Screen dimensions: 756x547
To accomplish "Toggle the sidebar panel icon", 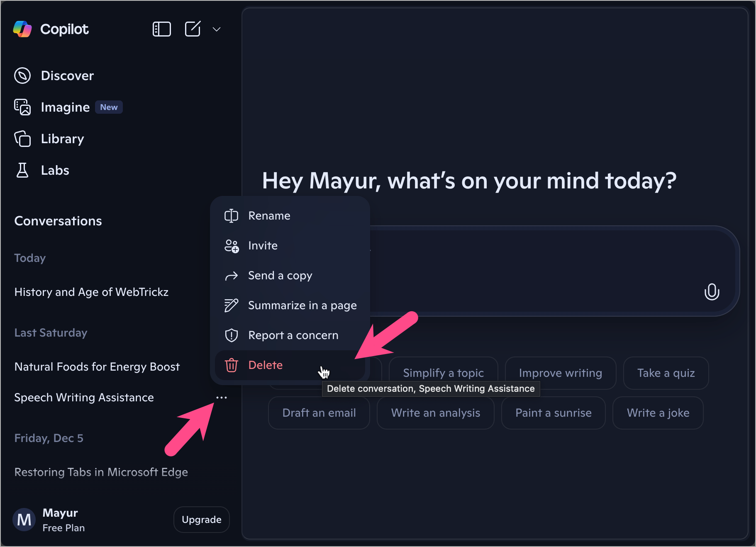I will pos(161,29).
